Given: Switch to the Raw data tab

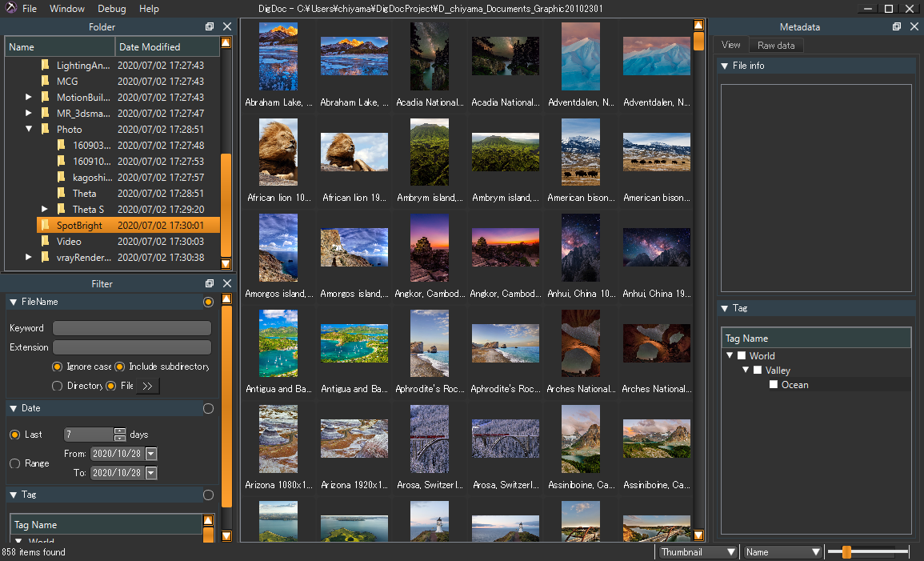Looking at the screenshot, I should pos(776,45).
